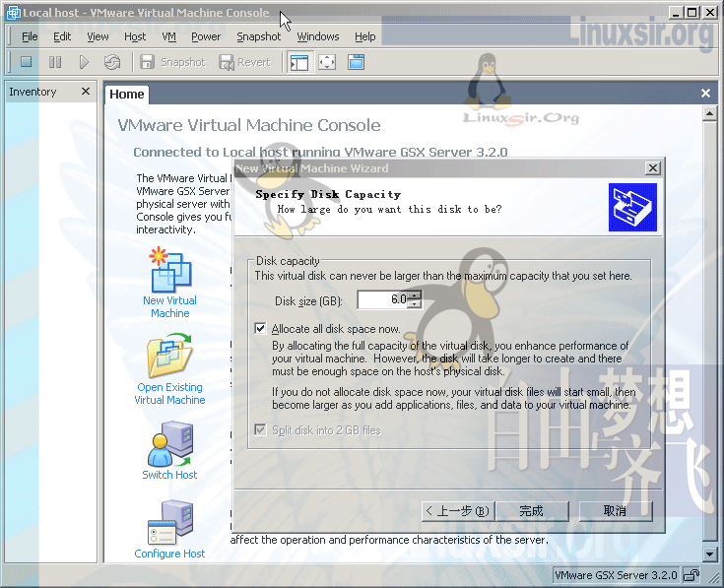Open the VM menu
Screen dimensions: 724x588
pos(169,36)
